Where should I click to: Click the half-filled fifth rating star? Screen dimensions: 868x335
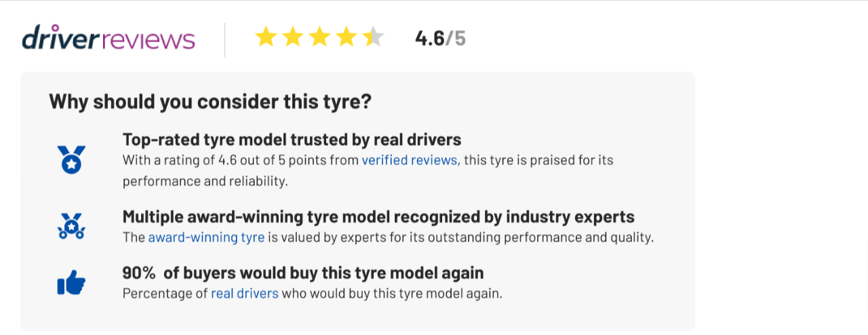373,38
